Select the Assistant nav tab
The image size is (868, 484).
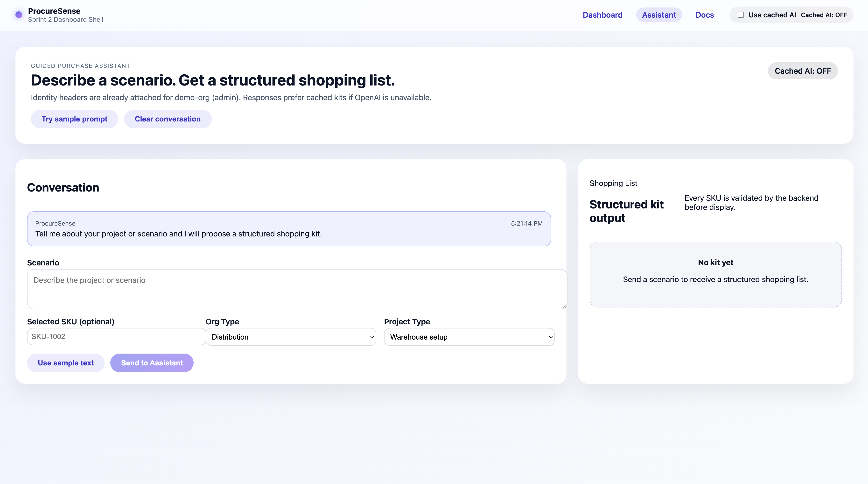click(659, 15)
